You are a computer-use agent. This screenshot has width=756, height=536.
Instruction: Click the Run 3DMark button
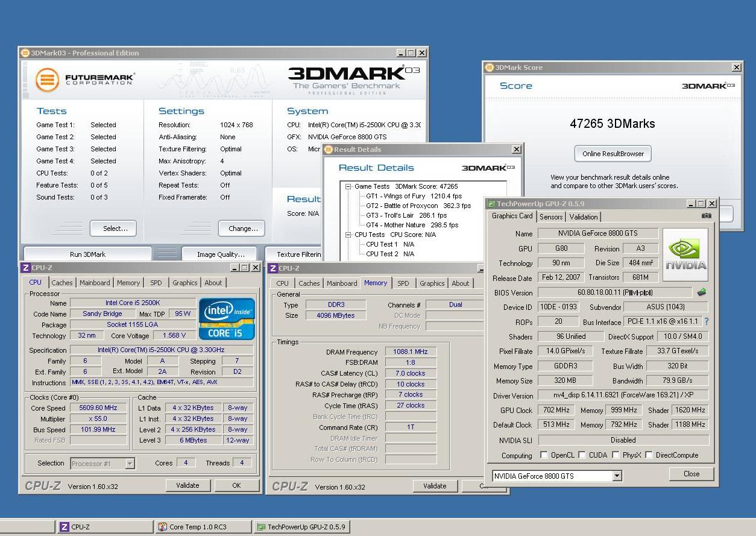pos(87,254)
